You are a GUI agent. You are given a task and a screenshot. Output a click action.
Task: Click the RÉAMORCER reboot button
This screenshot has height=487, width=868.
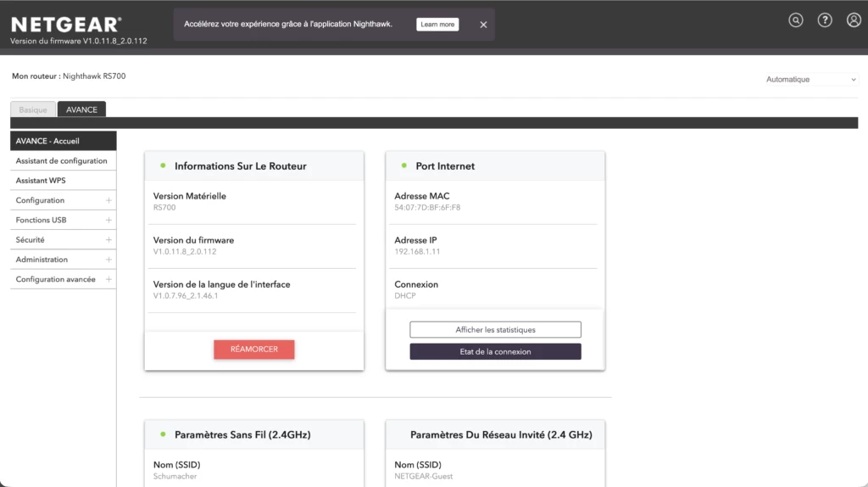click(254, 349)
